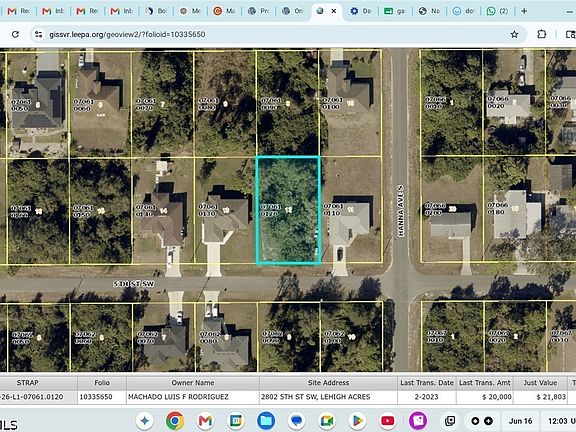Screen dimensions: 576x432
Task: Click address 2802 5TH ST SW cell
Action: [x=328, y=397]
